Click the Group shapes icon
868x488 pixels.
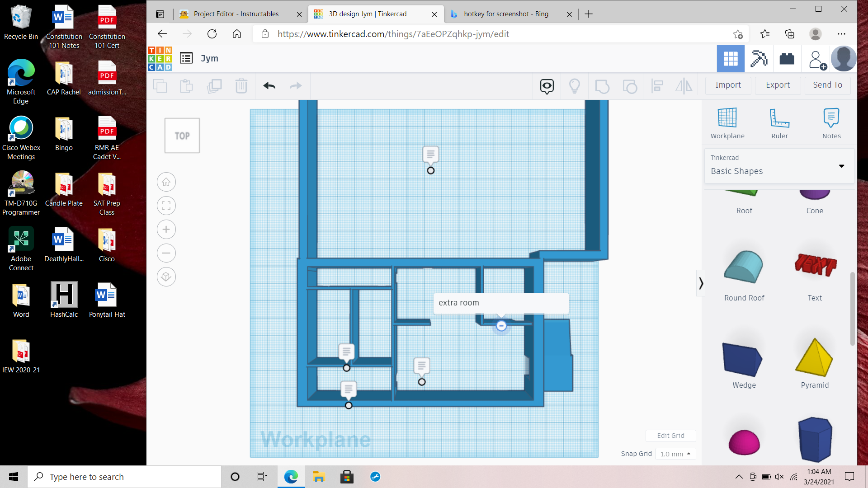pyautogui.click(x=602, y=86)
